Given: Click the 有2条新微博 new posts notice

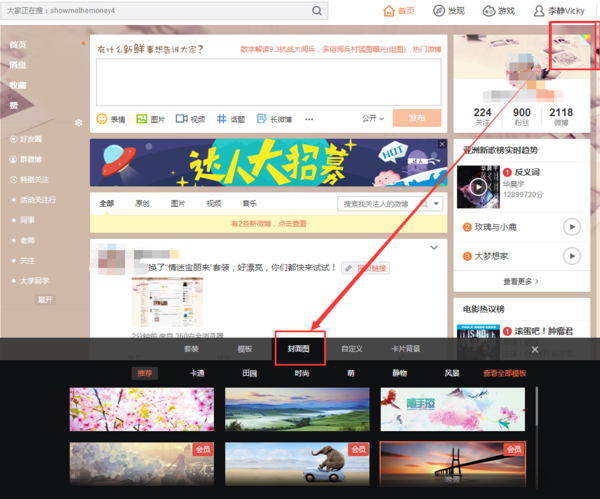Looking at the screenshot, I should pos(269,223).
